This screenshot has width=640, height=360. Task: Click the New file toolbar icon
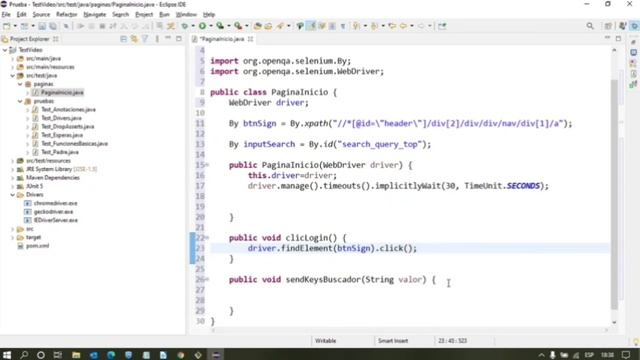click(7, 26)
